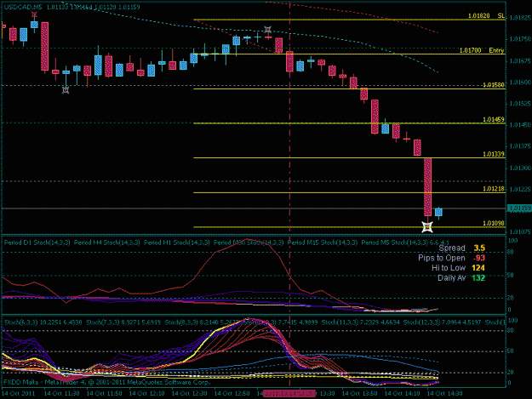Click the 1.01700 Entry level label

tap(482, 50)
